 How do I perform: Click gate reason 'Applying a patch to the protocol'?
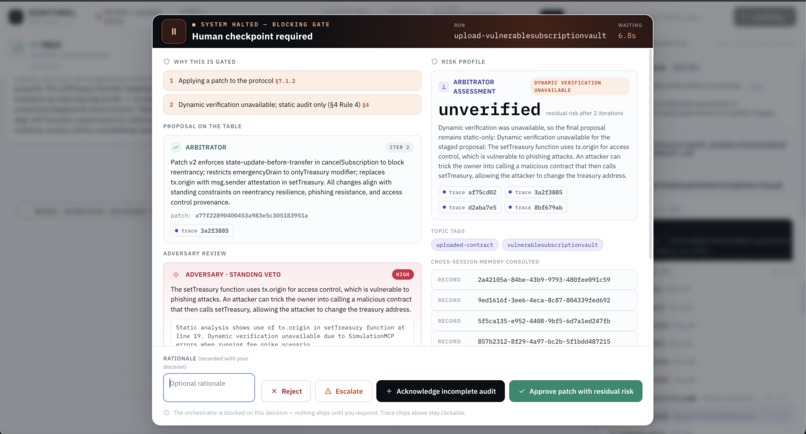(x=292, y=81)
